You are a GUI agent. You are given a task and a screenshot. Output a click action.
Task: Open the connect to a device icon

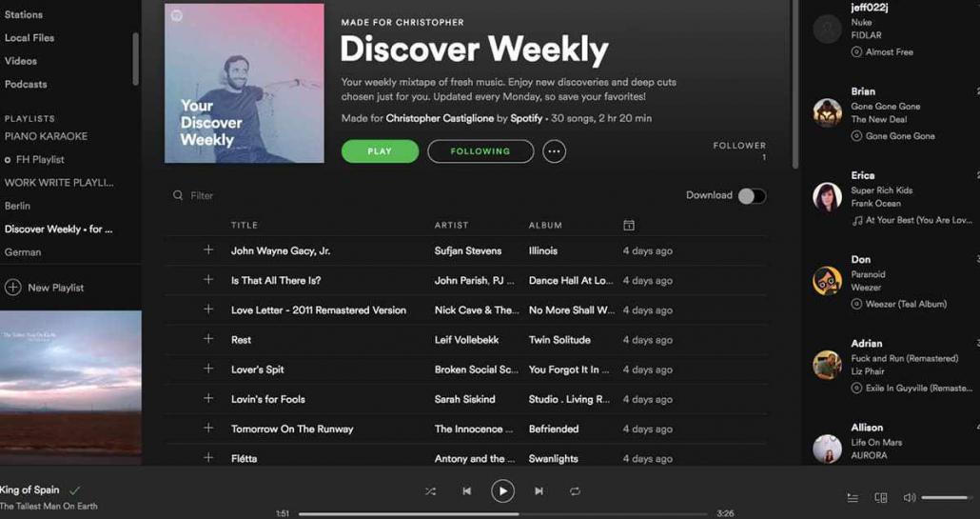tap(881, 498)
